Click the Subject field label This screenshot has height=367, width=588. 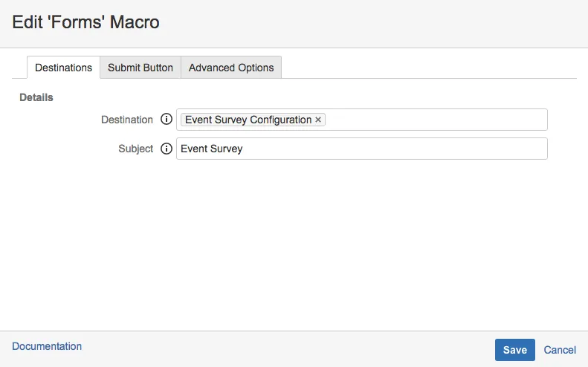pos(136,149)
